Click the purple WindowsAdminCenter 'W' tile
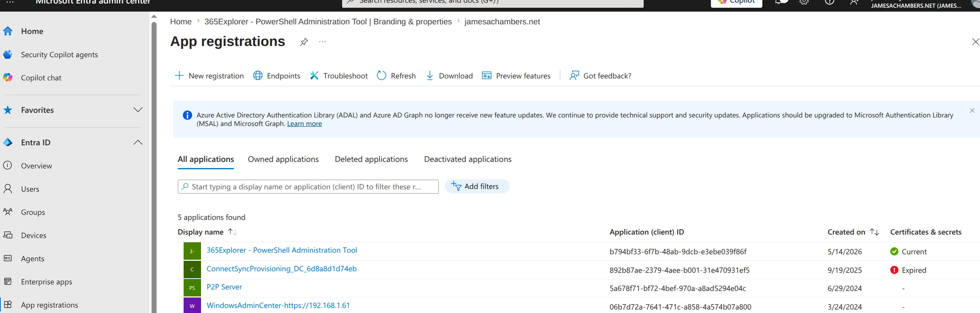Image resolution: width=980 pixels, height=313 pixels. click(x=192, y=306)
